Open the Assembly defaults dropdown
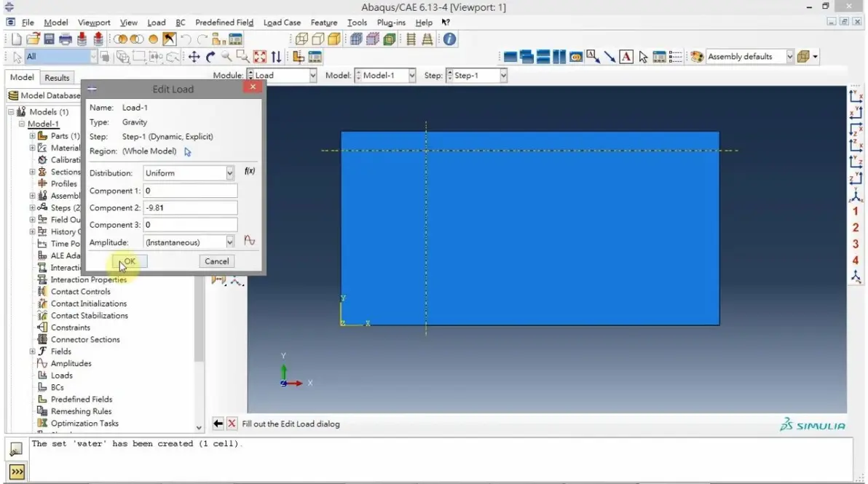868x484 pixels. click(789, 57)
